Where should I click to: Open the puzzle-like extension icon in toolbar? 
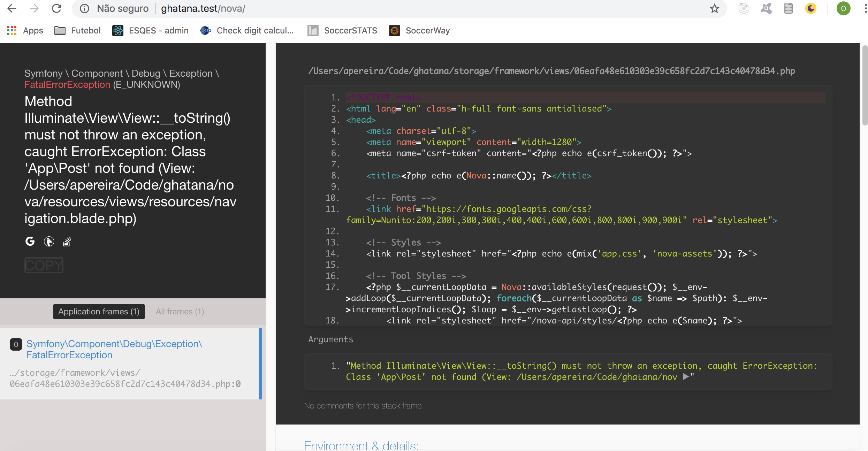click(766, 8)
